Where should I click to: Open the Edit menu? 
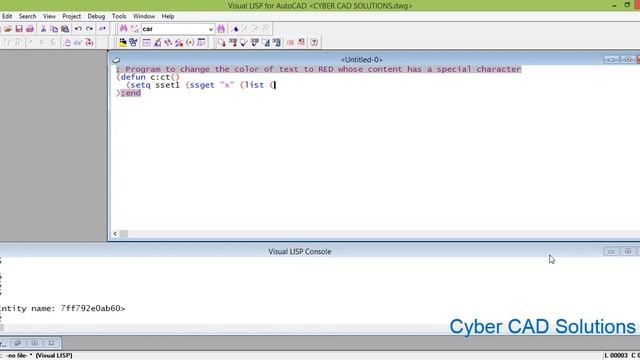(x=7, y=16)
